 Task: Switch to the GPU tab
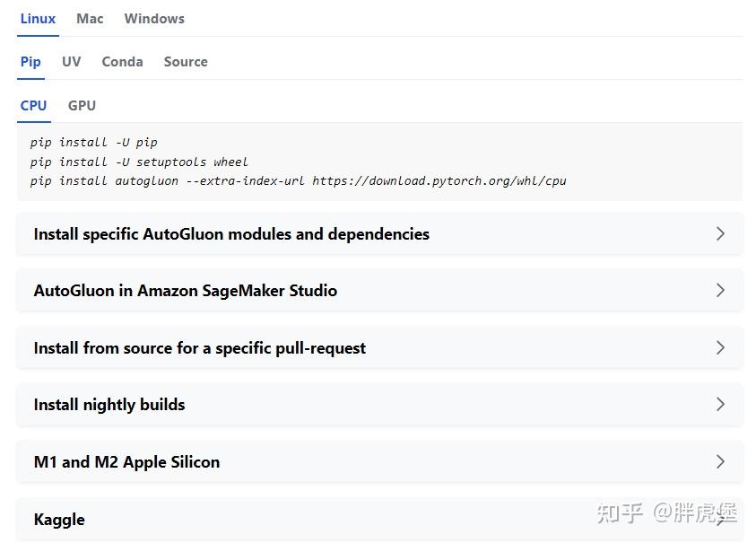[82, 105]
